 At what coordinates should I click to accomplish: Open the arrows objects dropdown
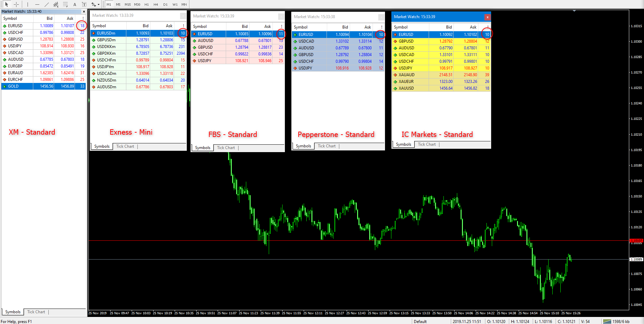click(95, 4)
